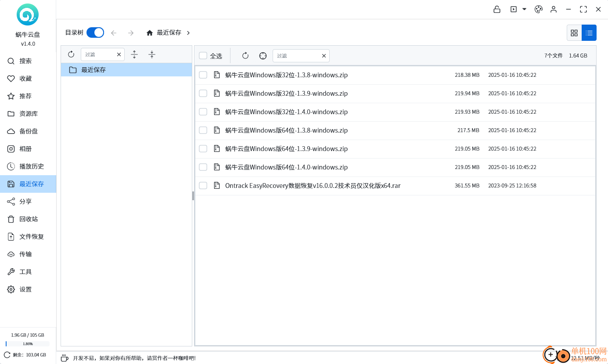Open 回收站 recycle bin in sidebar

pos(28,219)
